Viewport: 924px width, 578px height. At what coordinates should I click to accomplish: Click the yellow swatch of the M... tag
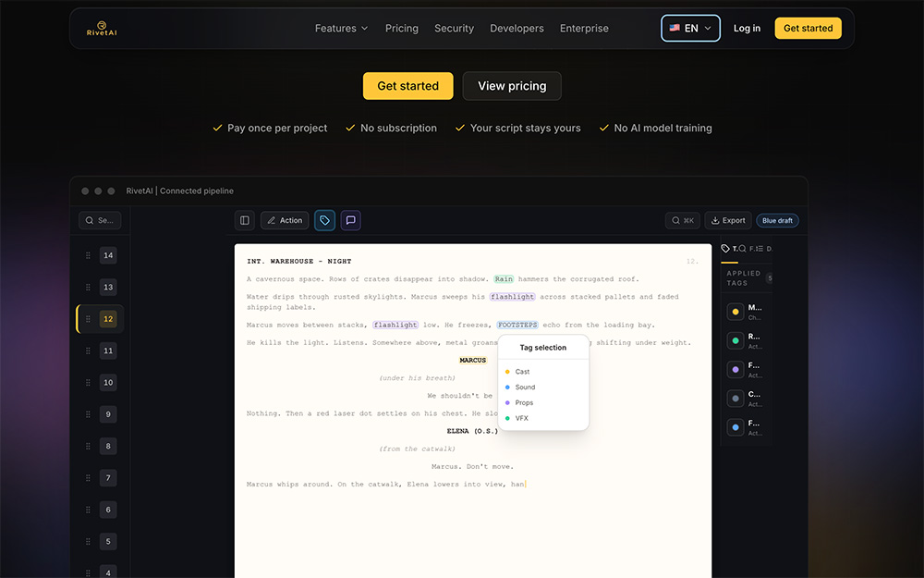point(736,312)
